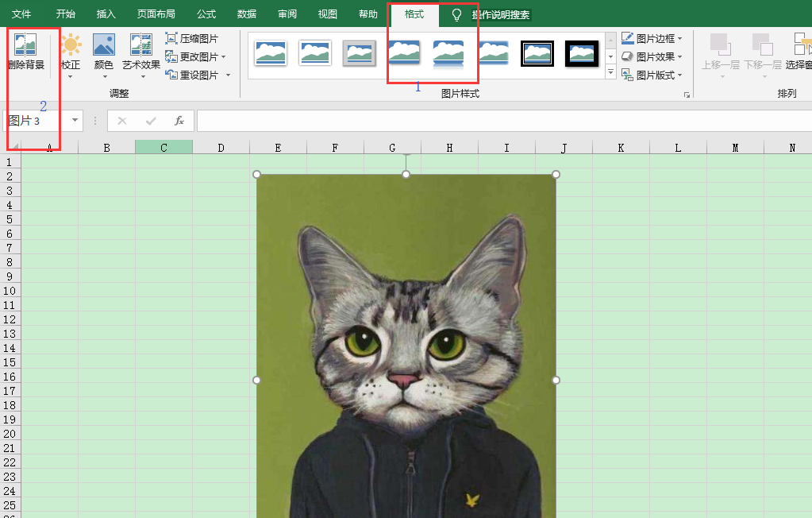Open the 帮助 tab
Screen dimensions: 812x518
pyautogui.click(x=368, y=14)
